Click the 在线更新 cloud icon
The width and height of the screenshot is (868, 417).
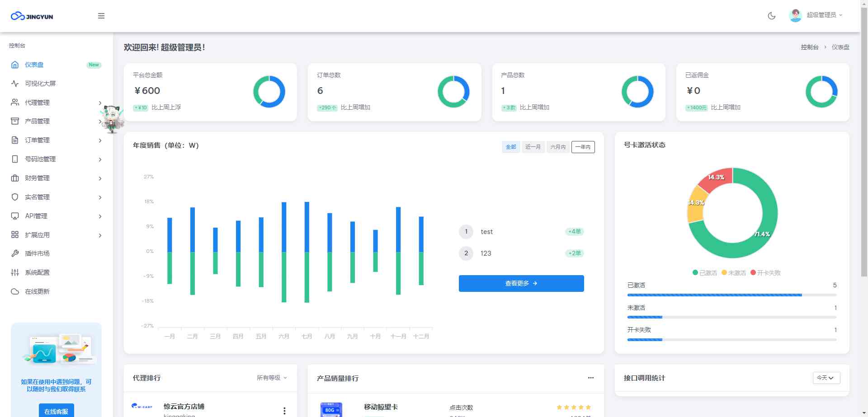click(15, 291)
